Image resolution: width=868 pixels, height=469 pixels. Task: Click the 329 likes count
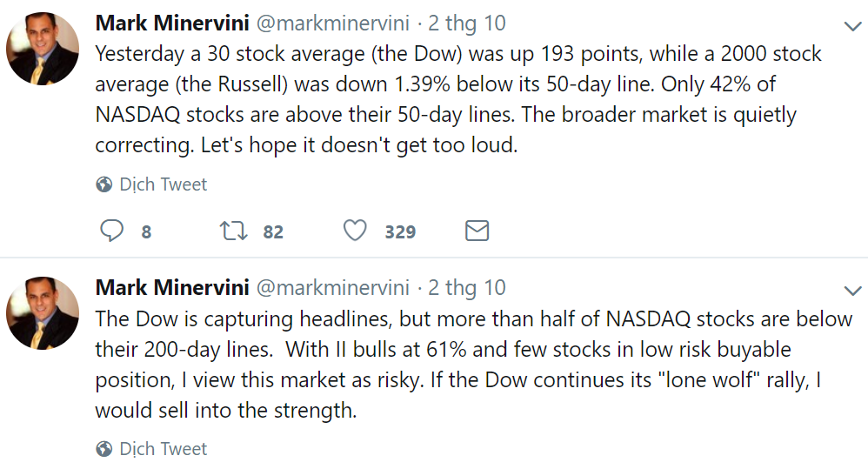coord(400,232)
